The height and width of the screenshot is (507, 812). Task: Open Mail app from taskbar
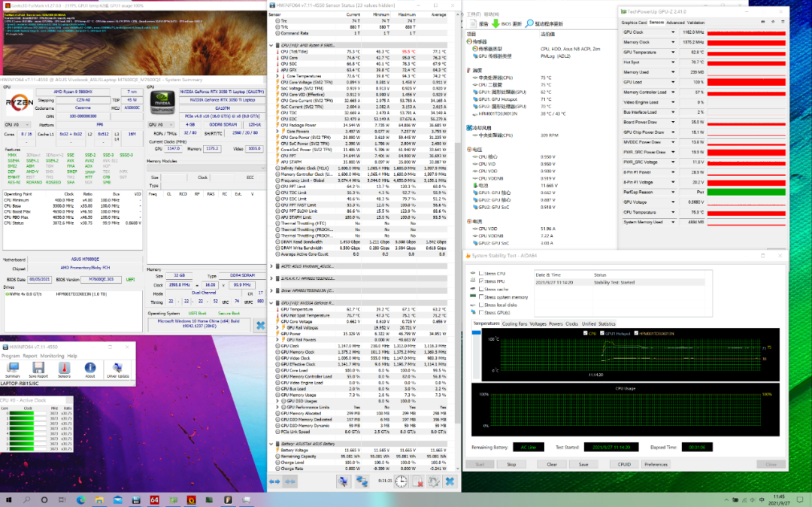pyautogui.click(x=117, y=499)
